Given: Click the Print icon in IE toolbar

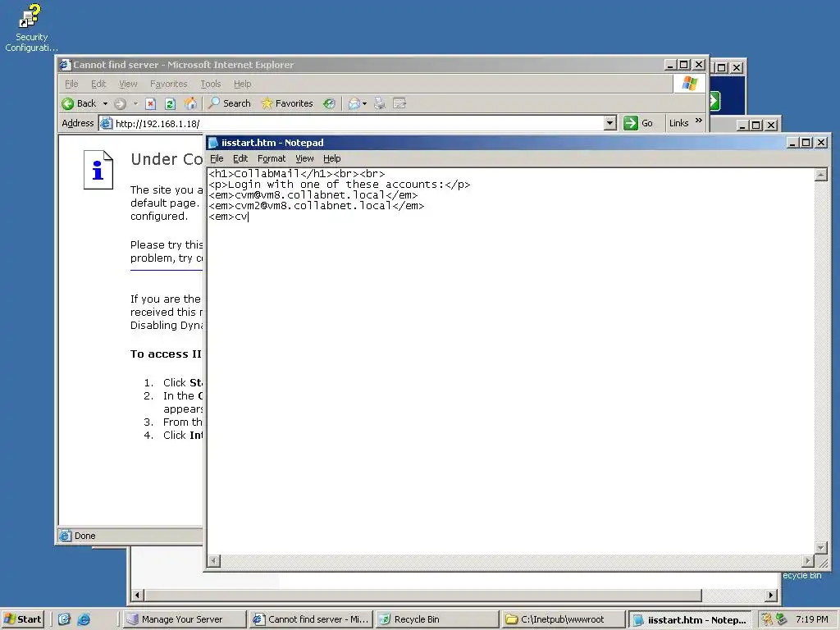Looking at the screenshot, I should pos(379,103).
